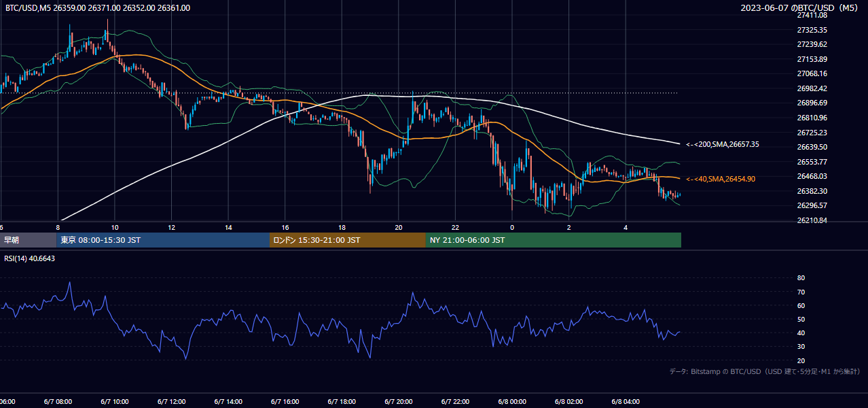Screen dimensions: 868x408
Task: Click hour tick 2 under price chart
Action: click(568, 227)
